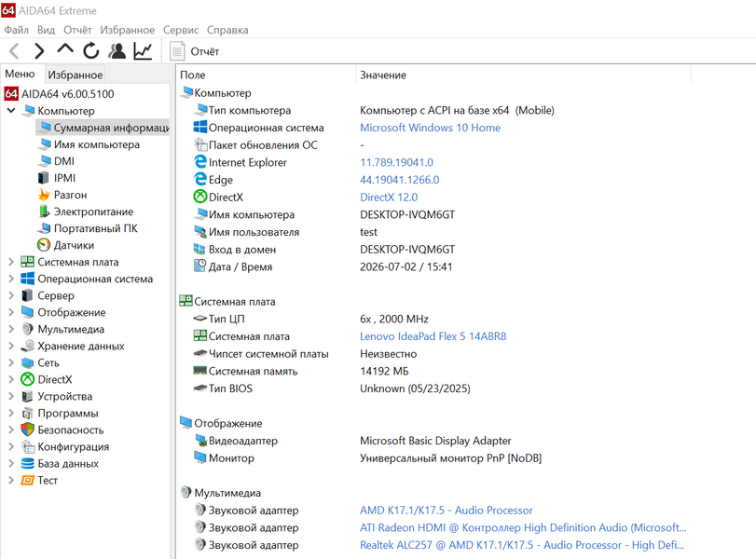This screenshot has height=559, width=756.
Task: Click the Значение column header
Action: (x=524, y=75)
